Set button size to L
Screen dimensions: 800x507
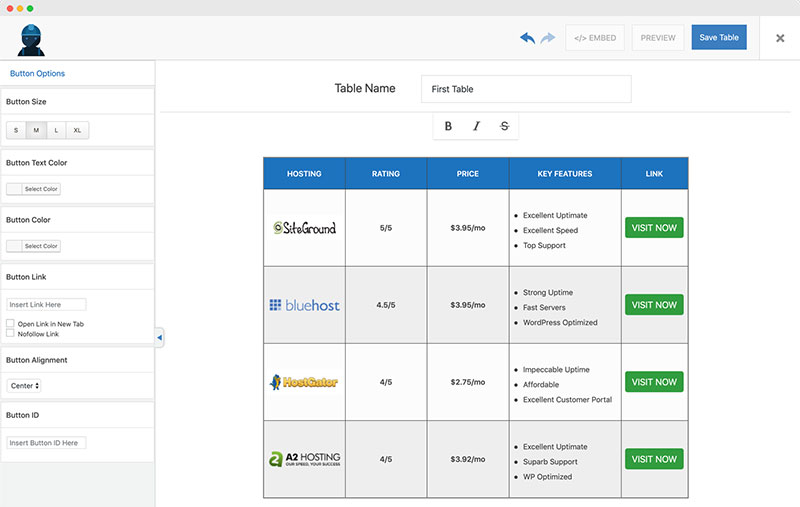click(56, 130)
